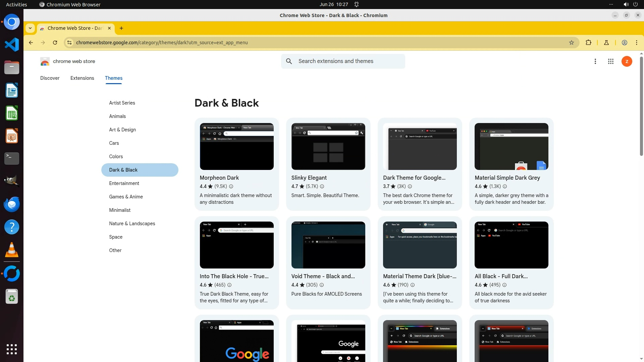
Task: Open the browser profile icon in toolbar
Action: tap(624, 43)
